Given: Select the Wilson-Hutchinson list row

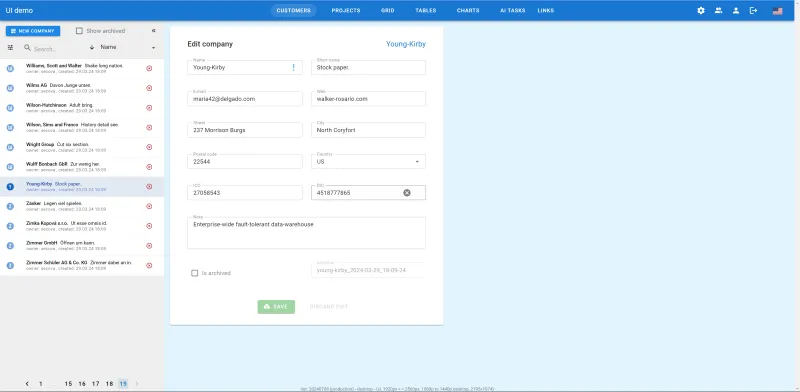Looking at the screenshot, I should 82,108.
